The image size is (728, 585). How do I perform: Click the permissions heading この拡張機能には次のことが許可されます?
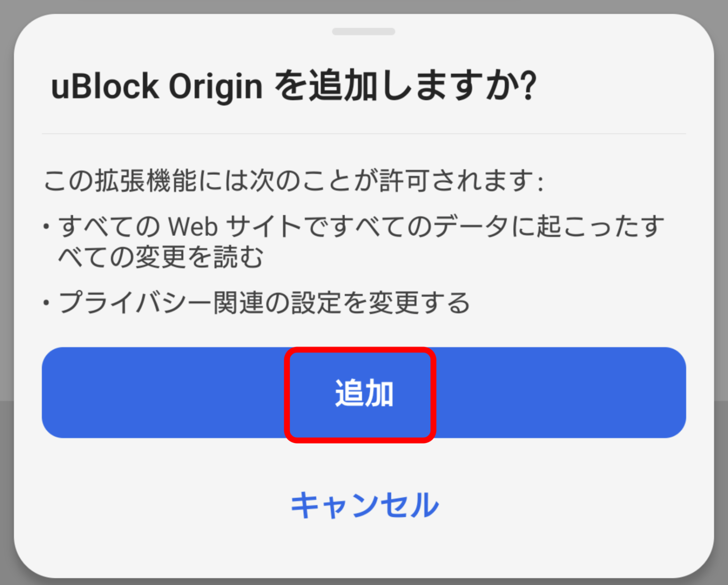[x=294, y=179]
